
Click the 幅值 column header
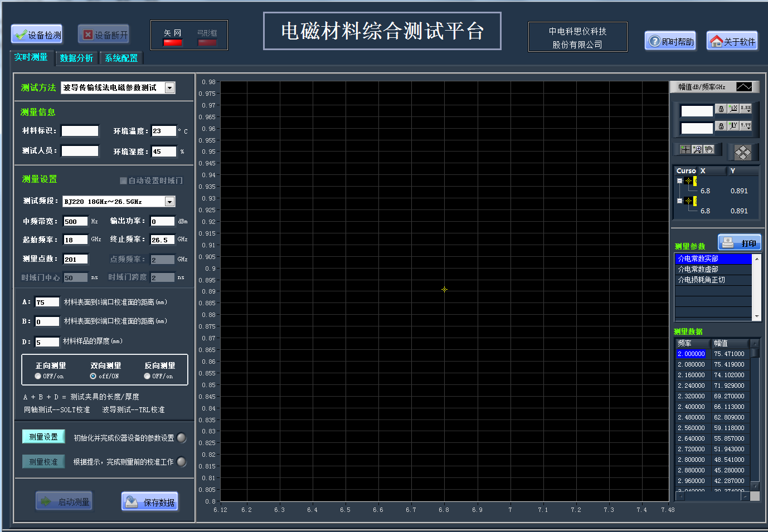(731, 344)
